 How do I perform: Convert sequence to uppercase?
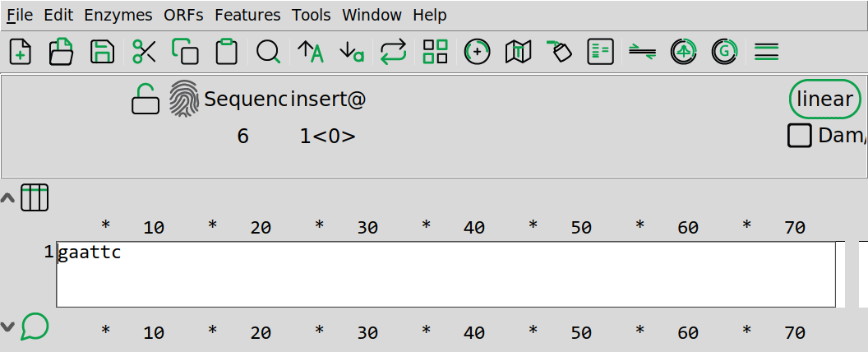pos(310,52)
